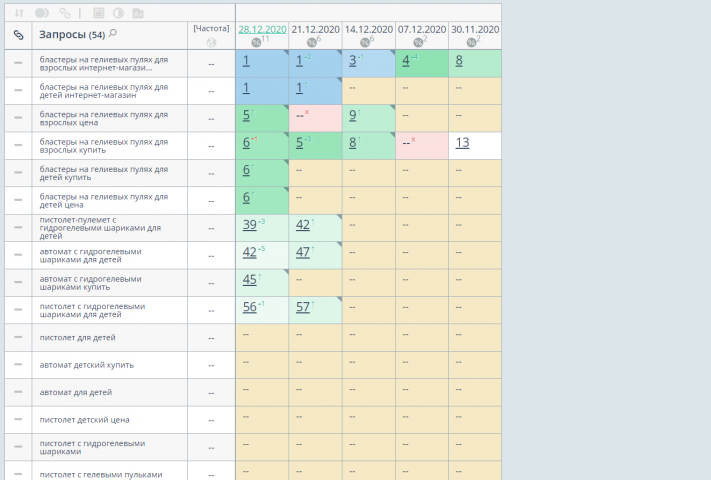Open position 13 in the 30.11.2020 column
Image resolution: width=711 pixels, height=480 pixels.
point(462,143)
